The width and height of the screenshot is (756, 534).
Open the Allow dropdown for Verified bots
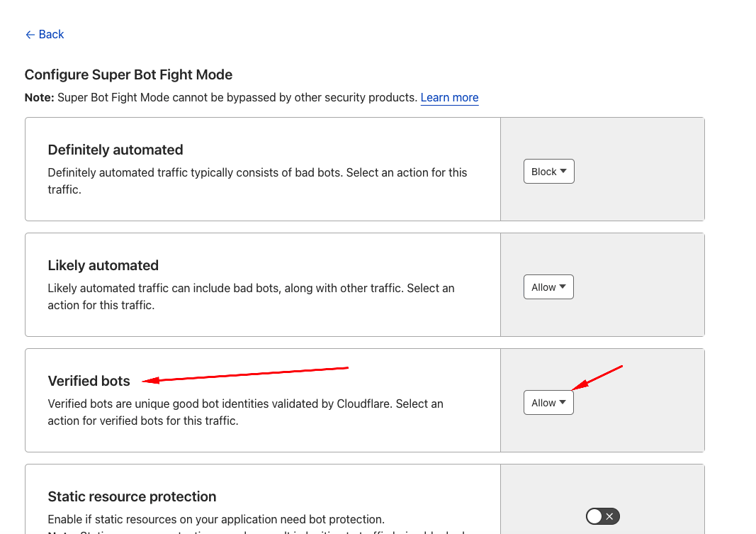[x=548, y=402]
